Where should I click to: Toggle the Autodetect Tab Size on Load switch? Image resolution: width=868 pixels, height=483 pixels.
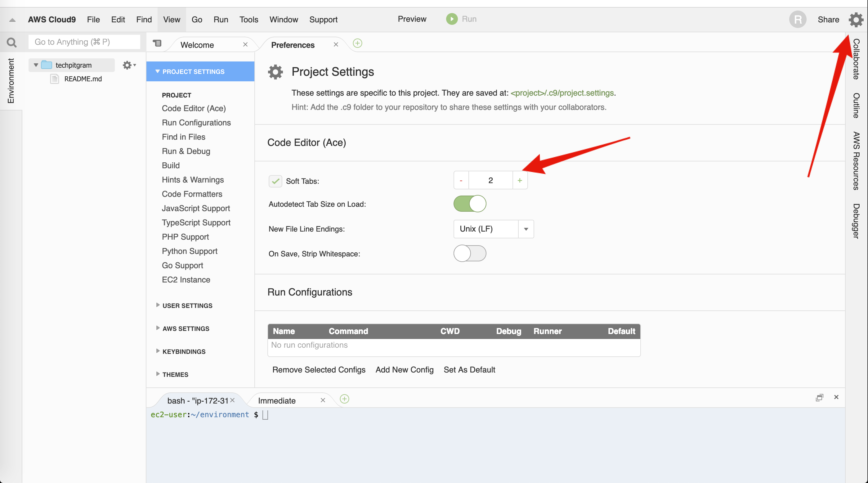470,204
